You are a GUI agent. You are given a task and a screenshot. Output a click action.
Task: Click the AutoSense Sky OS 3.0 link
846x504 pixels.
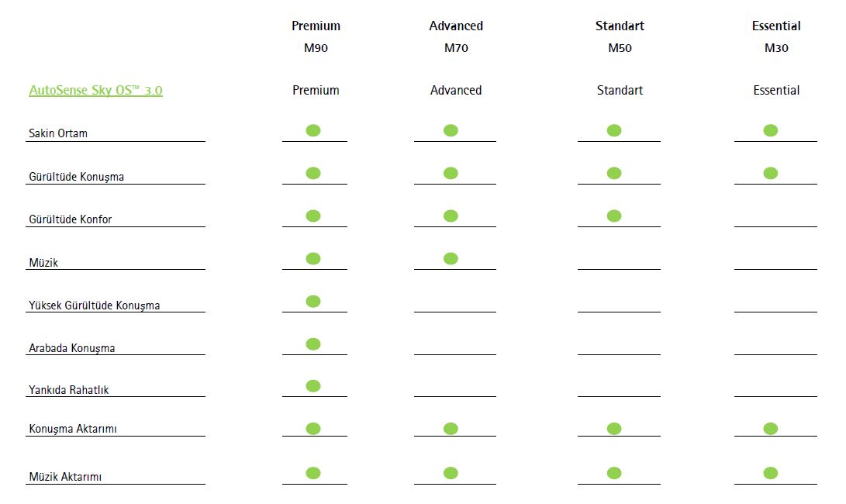coord(95,91)
